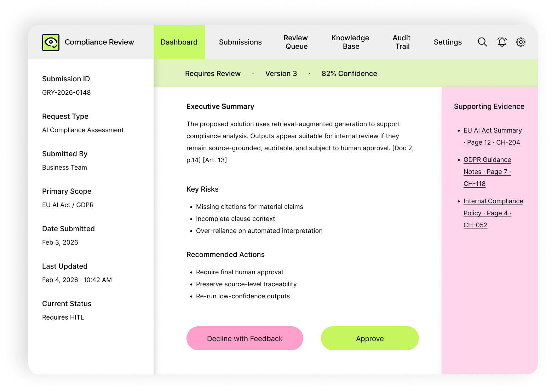
Task: Open the Internal Compliance Policy link
Action: click(x=493, y=201)
